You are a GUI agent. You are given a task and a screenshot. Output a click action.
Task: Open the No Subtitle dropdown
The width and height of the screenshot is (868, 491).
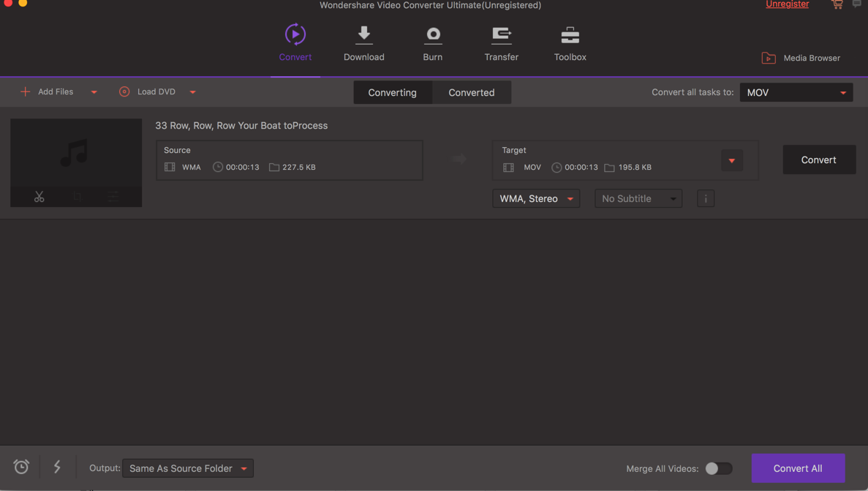click(x=638, y=198)
